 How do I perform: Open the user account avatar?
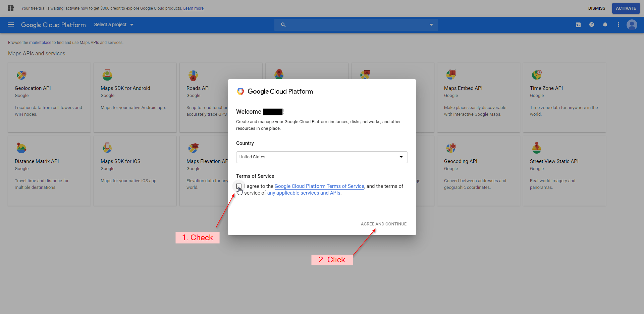pyautogui.click(x=632, y=25)
